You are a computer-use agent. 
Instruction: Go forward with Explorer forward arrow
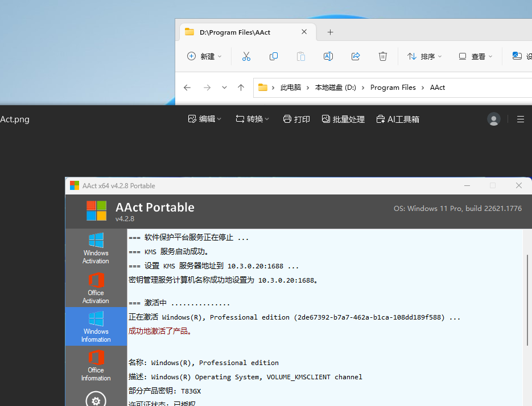pos(207,88)
